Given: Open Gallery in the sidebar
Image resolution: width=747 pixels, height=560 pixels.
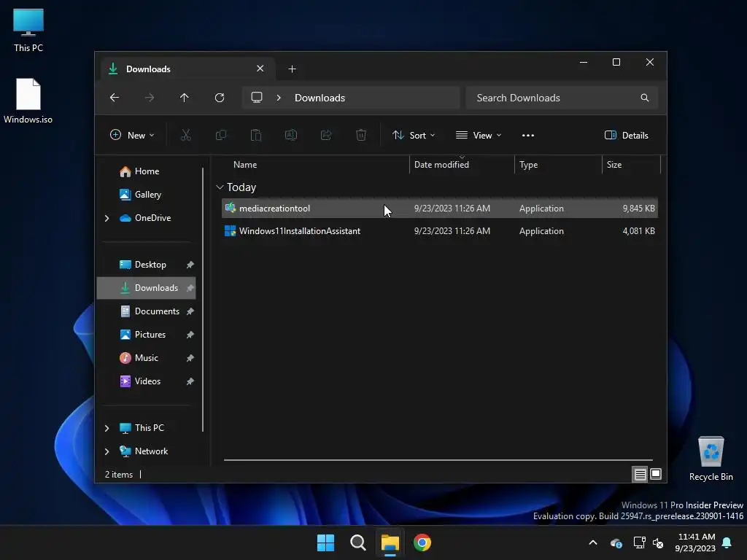Looking at the screenshot, I should click(141, 195).
